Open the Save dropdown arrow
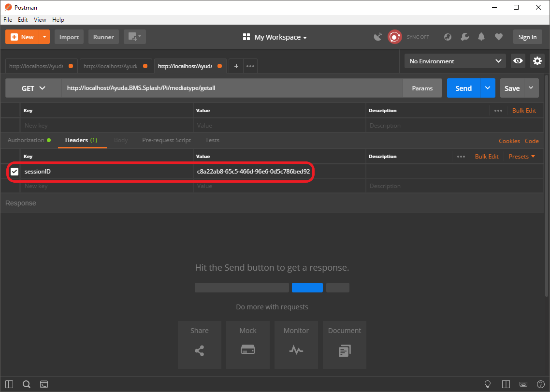 [531, 88]
